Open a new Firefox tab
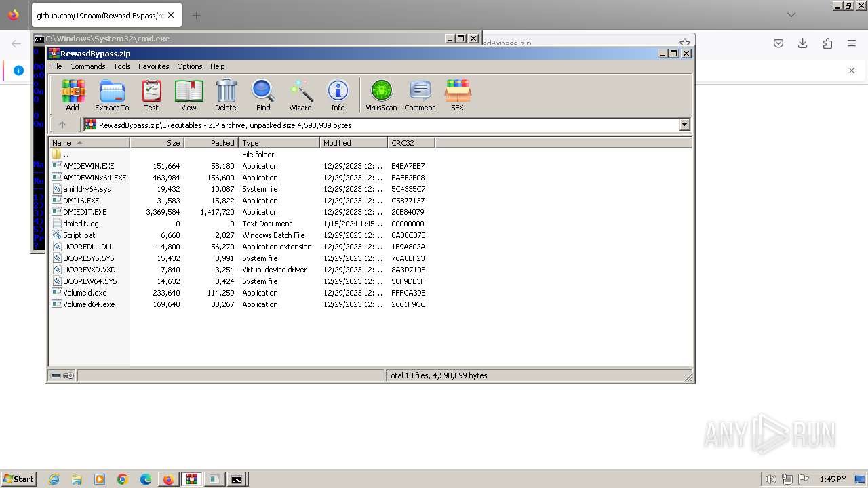The image size is (868, 488). coord(196,15)
